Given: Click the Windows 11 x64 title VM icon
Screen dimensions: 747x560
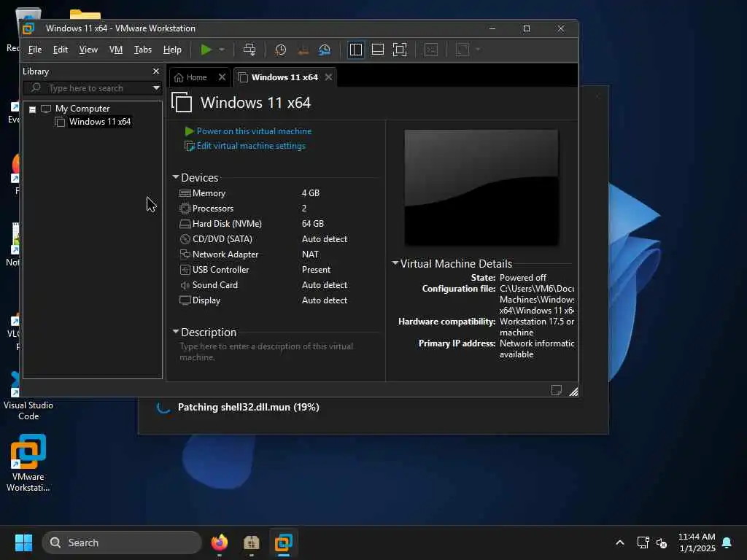Looking at the screenshot, I should click(x=182, y=102).
